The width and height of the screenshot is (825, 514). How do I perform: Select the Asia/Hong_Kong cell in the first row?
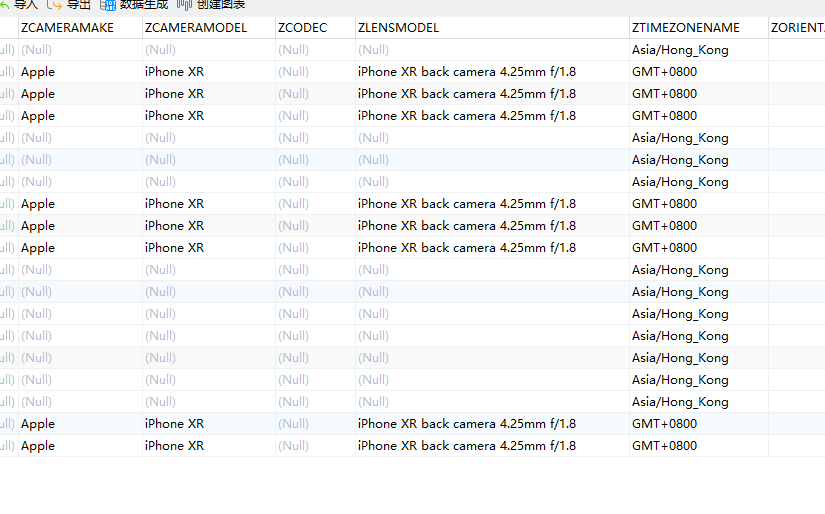pyautogui.click(x=699, y=50)
